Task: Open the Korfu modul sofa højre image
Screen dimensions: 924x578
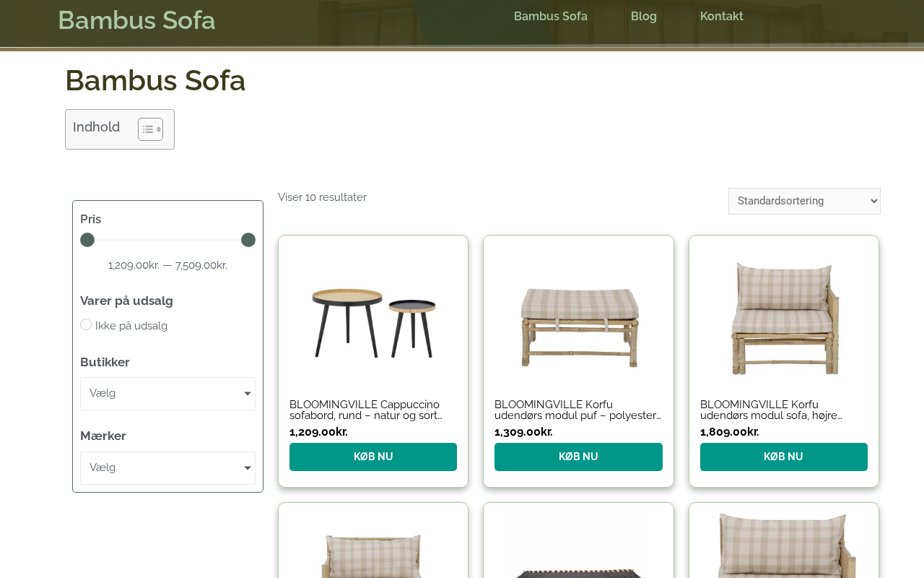Action: (784, 314)
